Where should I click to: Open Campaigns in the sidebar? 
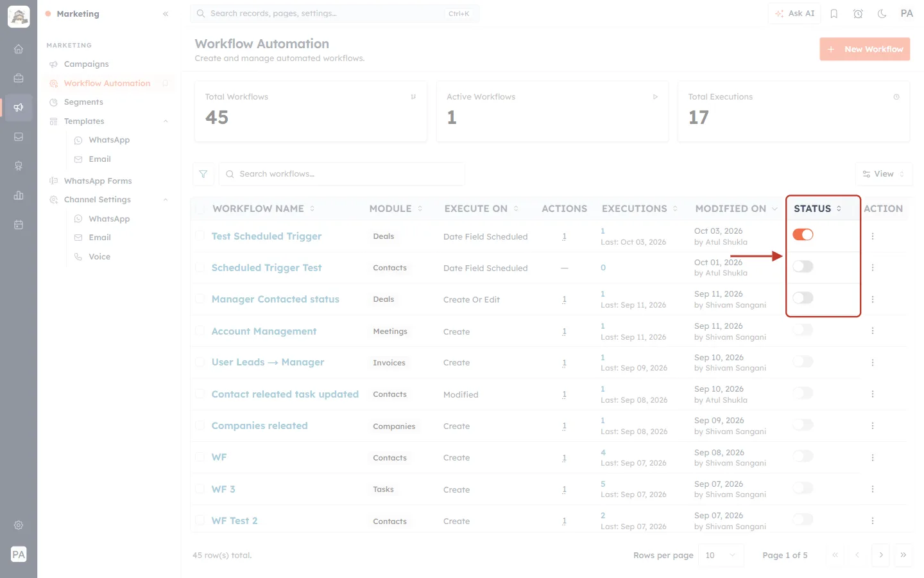coord(87,64)
